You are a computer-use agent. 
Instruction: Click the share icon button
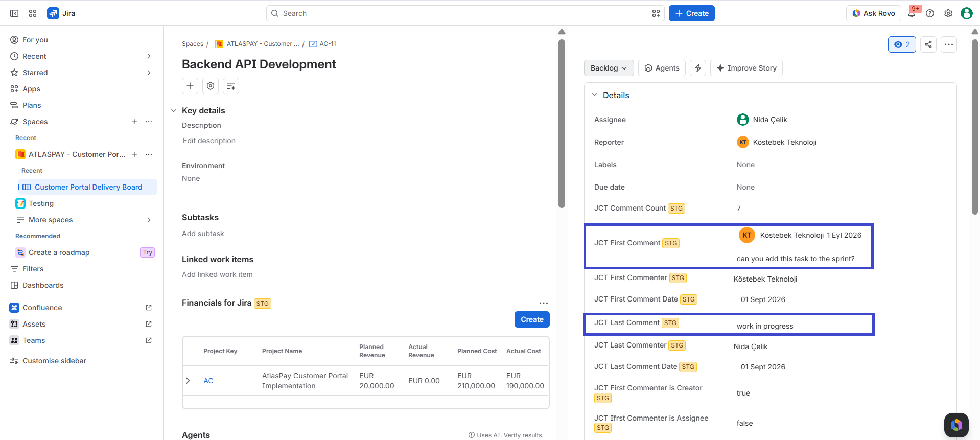[x=928, y=44]
